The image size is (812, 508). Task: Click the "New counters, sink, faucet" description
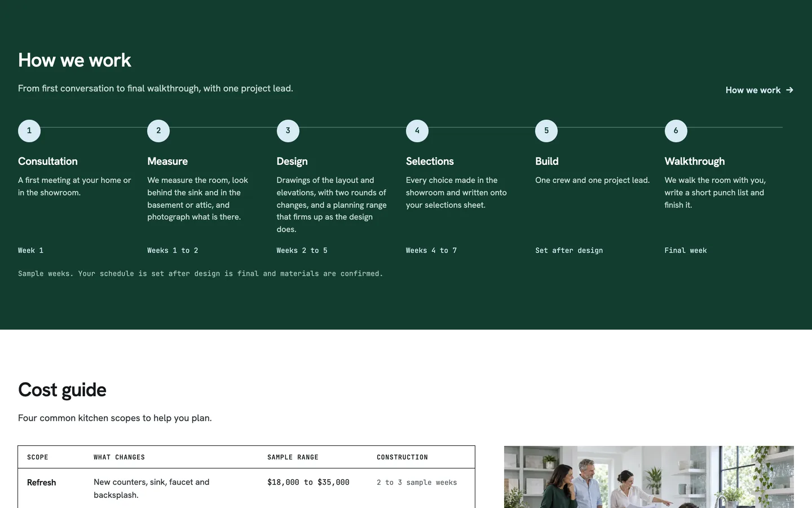[152, 488]
